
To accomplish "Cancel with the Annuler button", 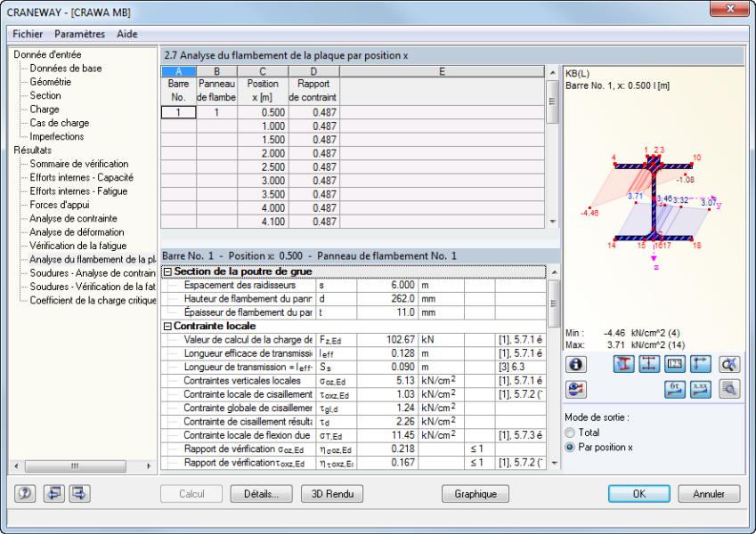I will [709, 494].
